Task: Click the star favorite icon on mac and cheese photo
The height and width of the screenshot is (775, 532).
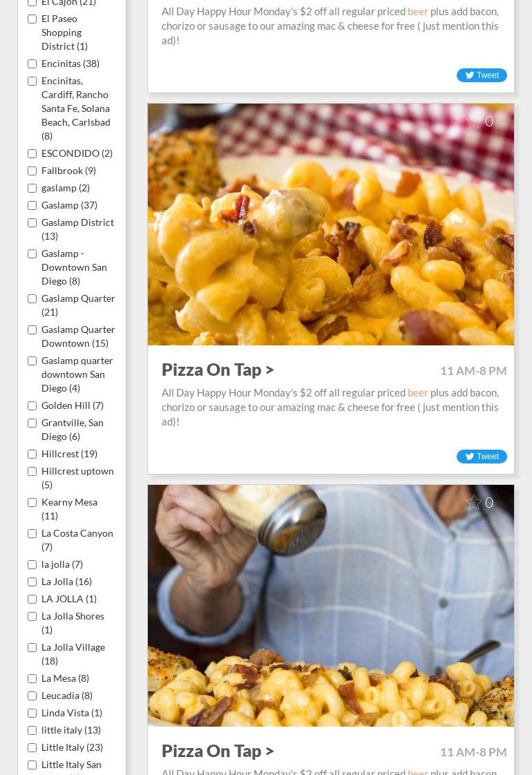Action: coord(473,122)
